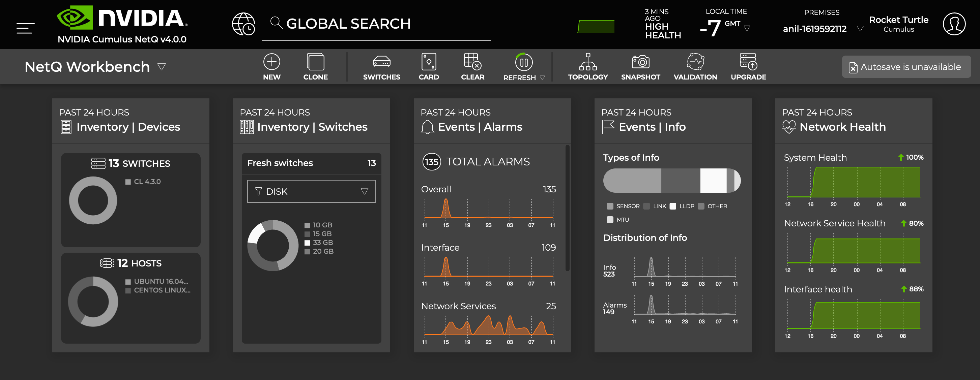The width and height of the screenshot is (980, 380).
Task: Open the GMT time zone dropdown
Action: [x=747, y=28]
